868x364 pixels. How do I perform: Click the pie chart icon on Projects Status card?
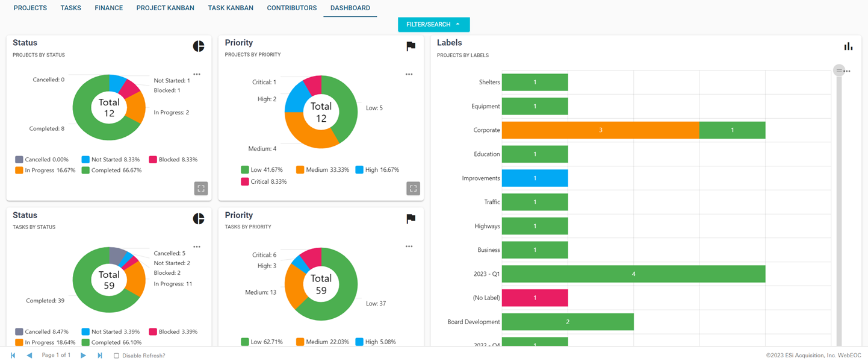pyautogui.click(x=199, y=46)
